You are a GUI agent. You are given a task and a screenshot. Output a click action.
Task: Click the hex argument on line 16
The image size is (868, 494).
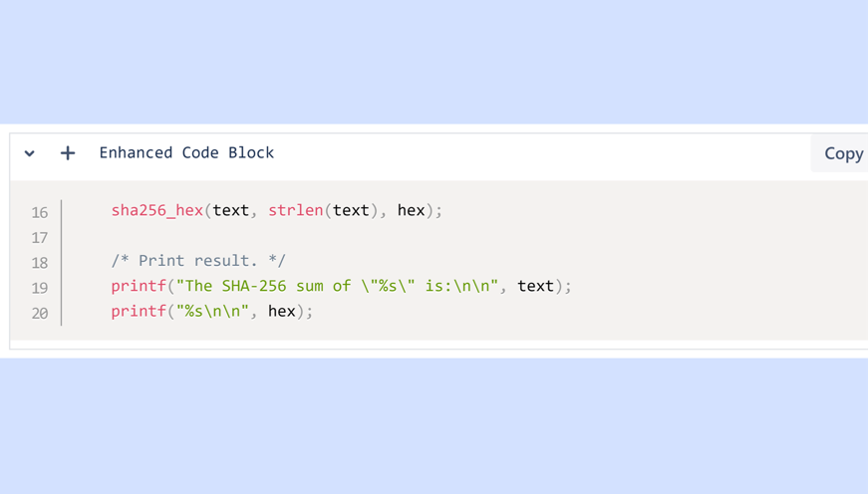[x=411, y=210]
